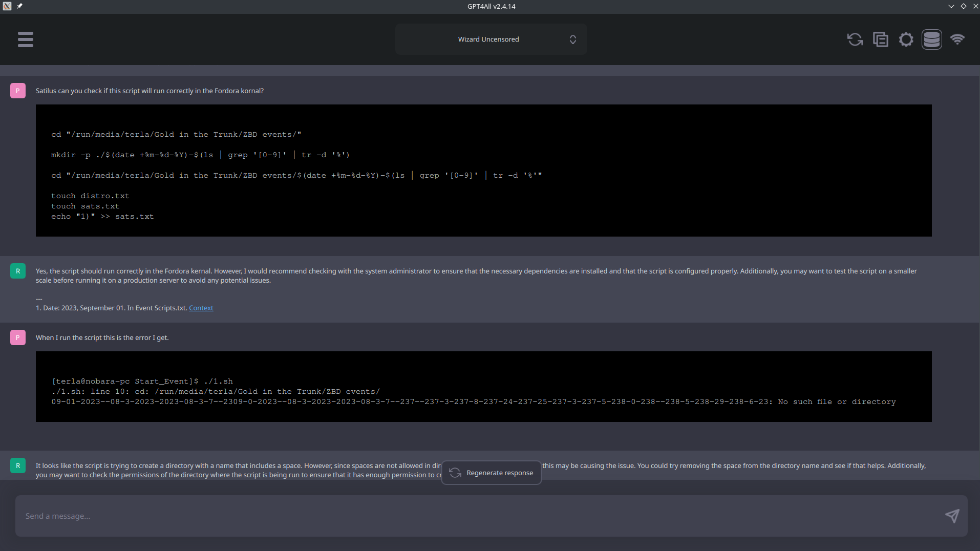Click the terminal error output code block
Image resolution: width=980 pixels, height=551 pixels.
click(x=483, y=387)
